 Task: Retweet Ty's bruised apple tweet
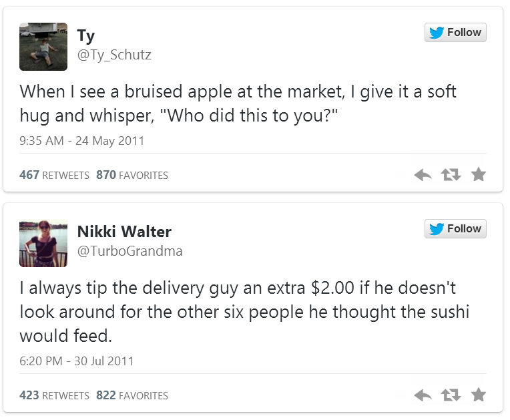(x=451, y=175)
